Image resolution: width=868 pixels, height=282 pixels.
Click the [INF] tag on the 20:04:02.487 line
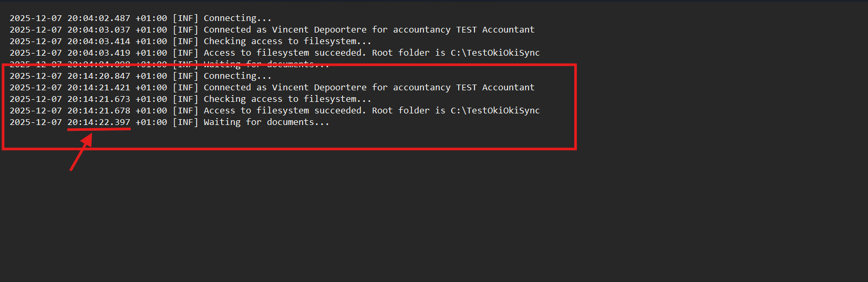point(185,18)
